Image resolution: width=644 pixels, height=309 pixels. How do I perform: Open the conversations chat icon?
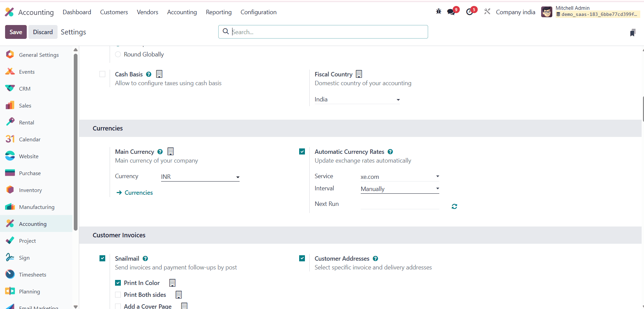(451, 12)
